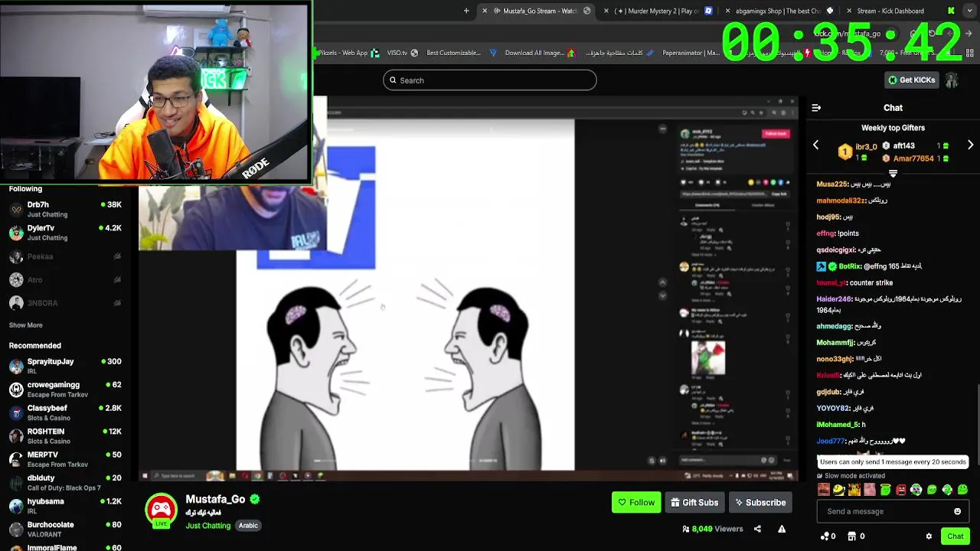This screenshot has width=980, height=551.
Task: Click the Arabic language tag
Action: pos(248,526)
